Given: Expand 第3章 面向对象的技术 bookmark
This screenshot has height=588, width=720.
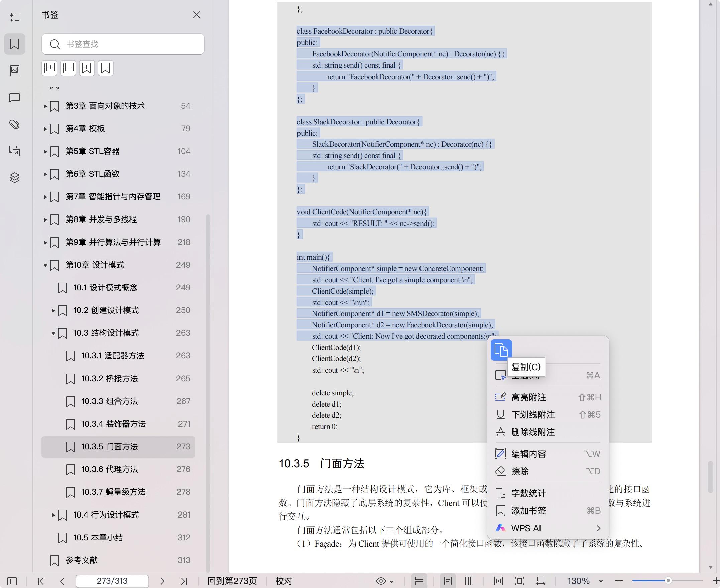Looking at the screenshot, I should 45,106.
